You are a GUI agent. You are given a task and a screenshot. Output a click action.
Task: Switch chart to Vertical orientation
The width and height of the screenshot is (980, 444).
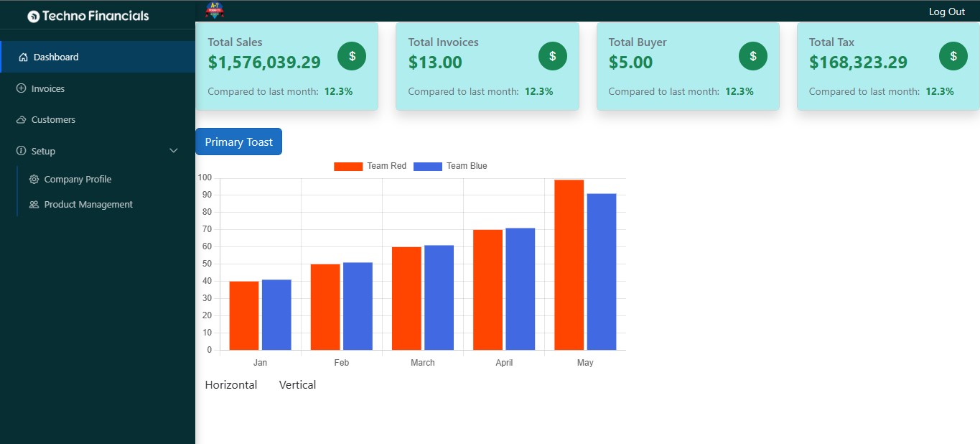pyautogui.click(x=297, y=385)
